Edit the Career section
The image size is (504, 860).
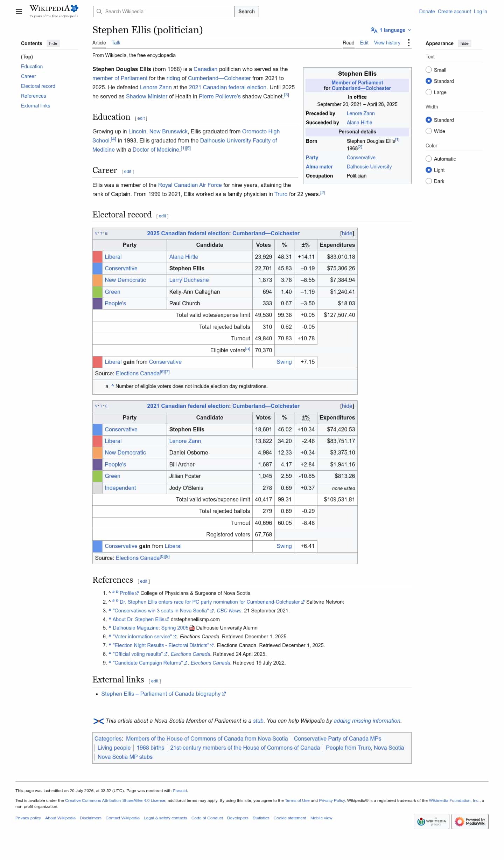tap(128, 172)
